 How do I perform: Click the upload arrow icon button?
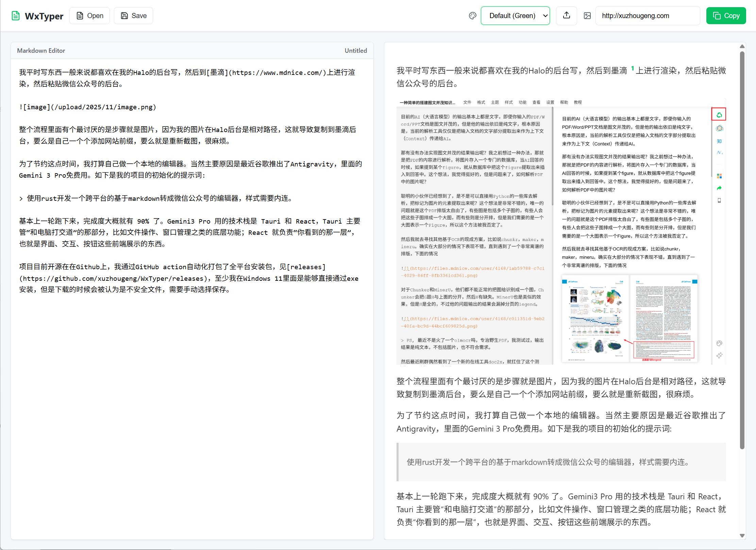(566, 16)
